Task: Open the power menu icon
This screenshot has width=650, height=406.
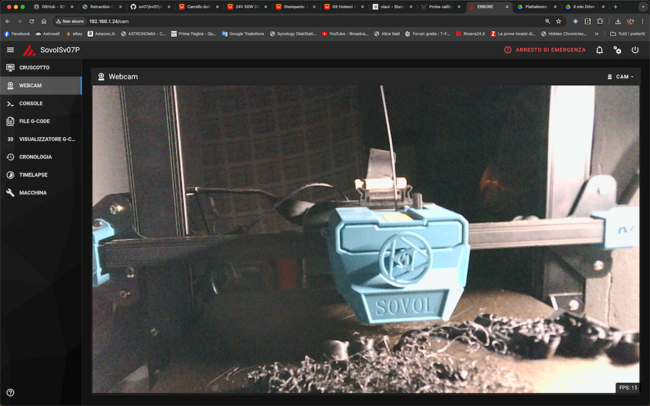Action: [635, 50]
